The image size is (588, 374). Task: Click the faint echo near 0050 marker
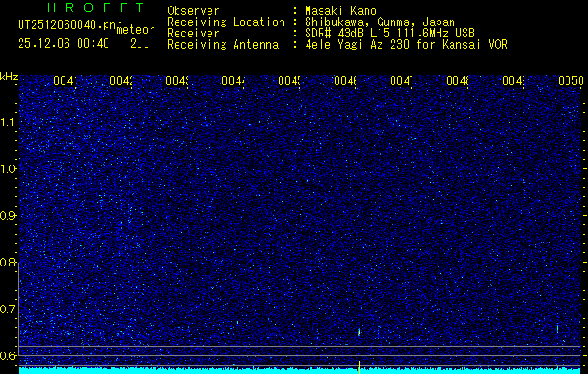(x=557, y=328)
